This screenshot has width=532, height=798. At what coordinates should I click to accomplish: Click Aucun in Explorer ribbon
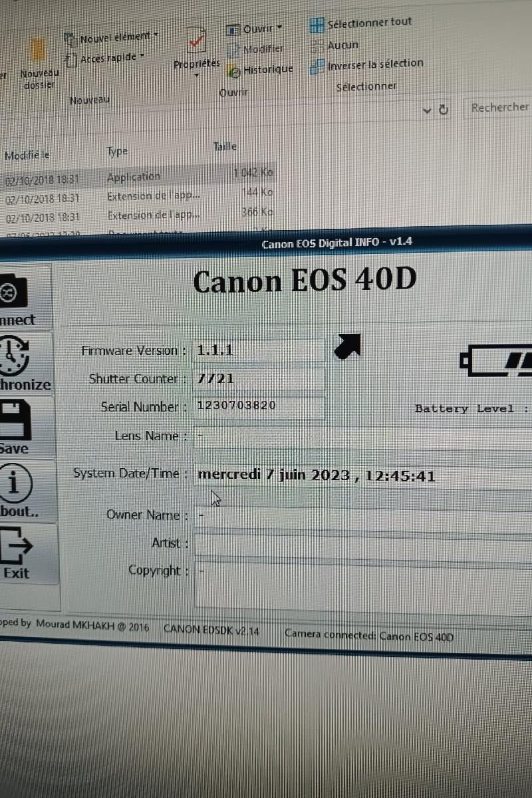(334, 45)
